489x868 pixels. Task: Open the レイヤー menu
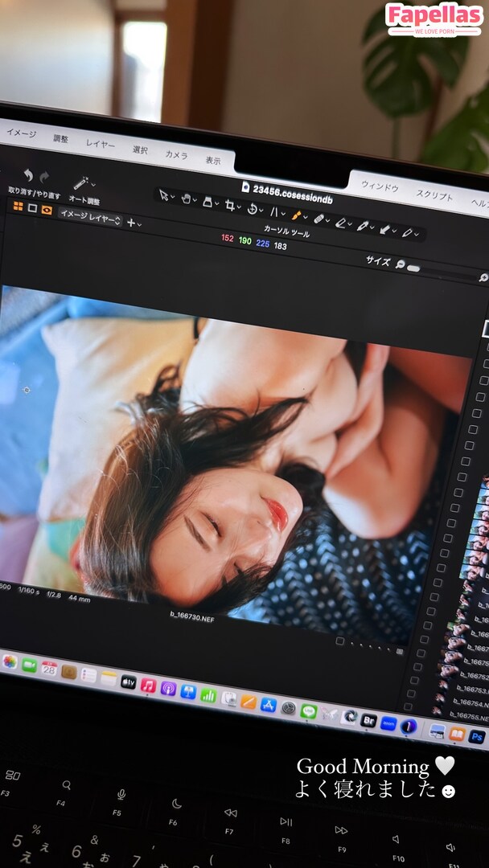[x=101, y=143]
